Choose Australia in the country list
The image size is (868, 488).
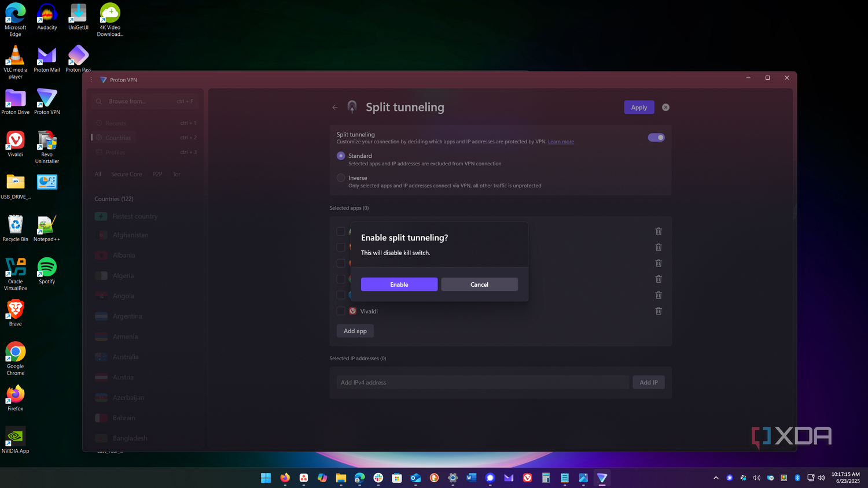point(145,357)
